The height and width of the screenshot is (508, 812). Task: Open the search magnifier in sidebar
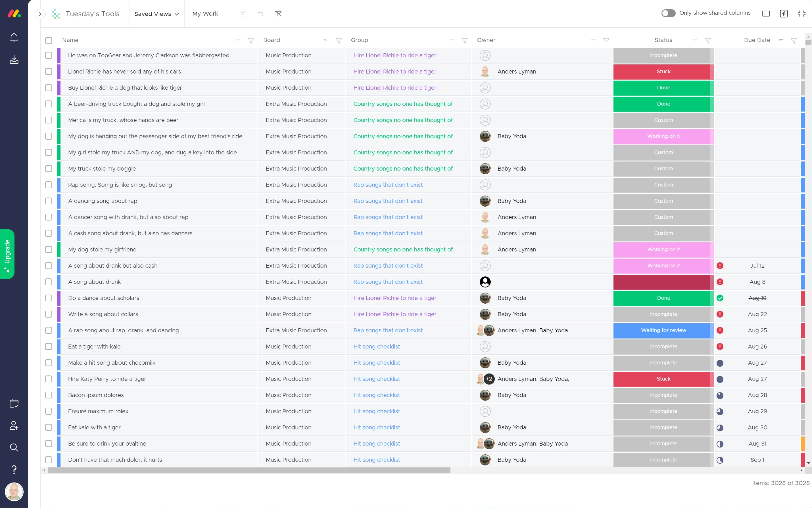tap(14, 447)
